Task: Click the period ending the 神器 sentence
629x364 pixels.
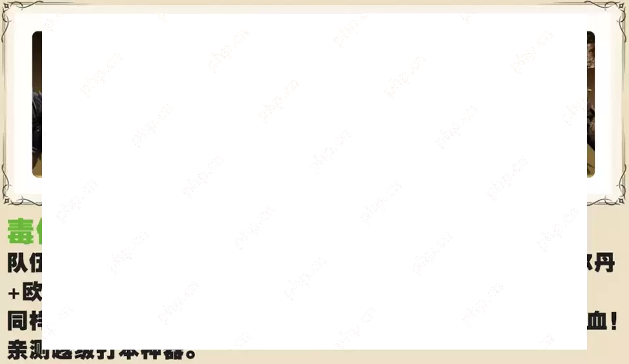Action: tap(191, 355)
